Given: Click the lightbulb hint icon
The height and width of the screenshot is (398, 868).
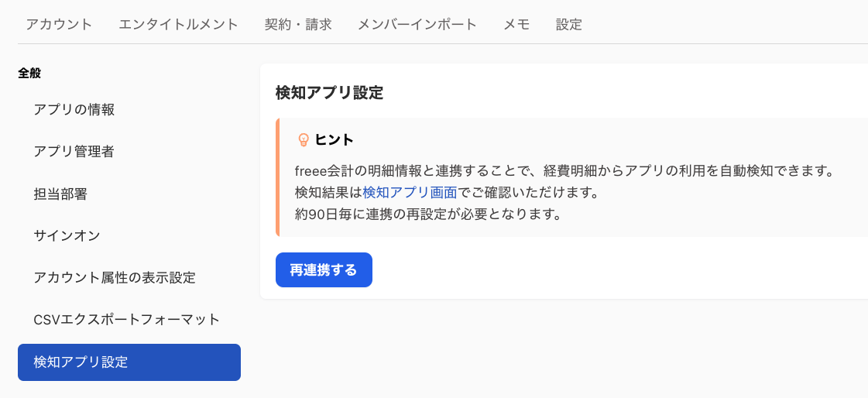Looking at the screenshot, I should (304, 140).
